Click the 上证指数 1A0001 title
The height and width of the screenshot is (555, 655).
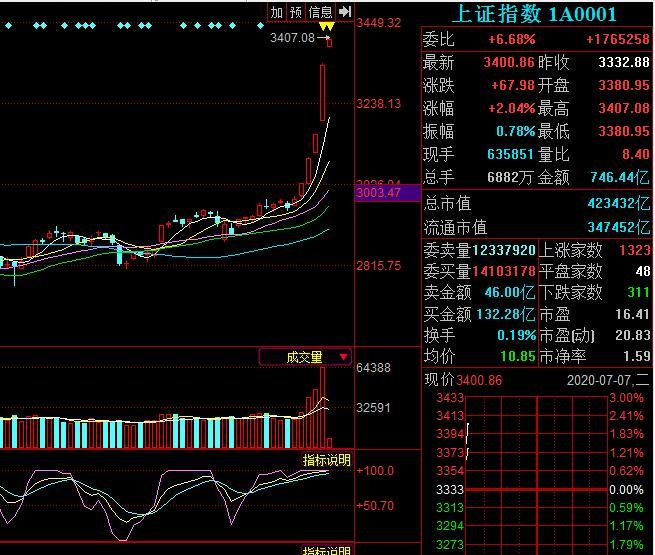(534, 14)
